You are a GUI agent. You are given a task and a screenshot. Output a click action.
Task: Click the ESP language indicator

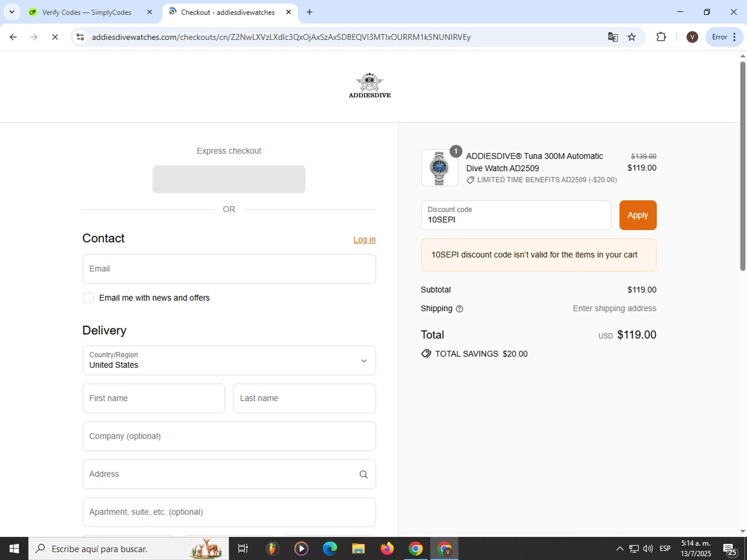665,549
